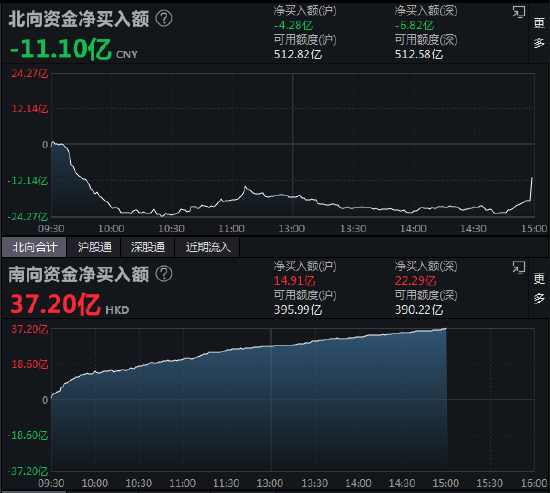Open 更多 for southbound funds panel
Image resolution: width=550 pixels, height=493 pixels.
pyautogui.click(x=539, y=288)
